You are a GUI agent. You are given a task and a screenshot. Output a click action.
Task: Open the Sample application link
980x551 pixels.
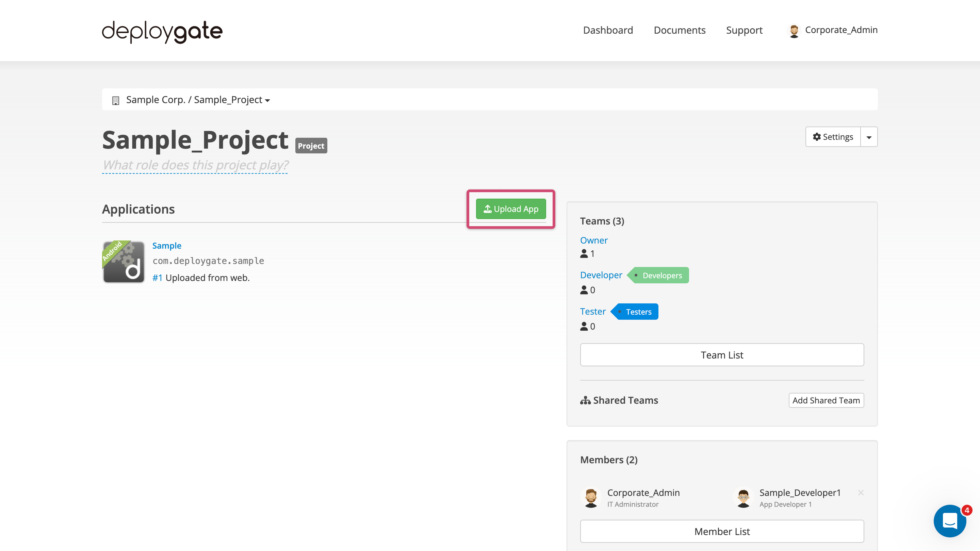pos(167,245)
